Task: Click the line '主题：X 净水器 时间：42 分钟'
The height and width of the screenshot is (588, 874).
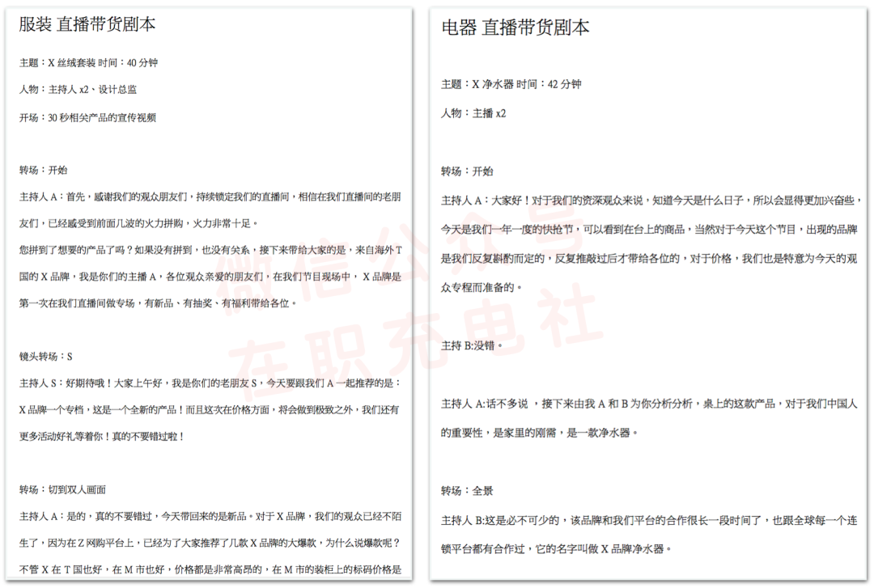Action: pyautogui.click(x=511, y=84)
